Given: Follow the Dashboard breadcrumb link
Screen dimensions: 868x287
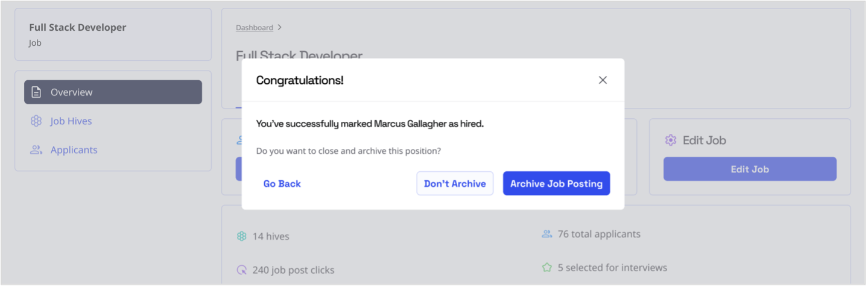Looking at the screenshot, I should tap(254, 28).
